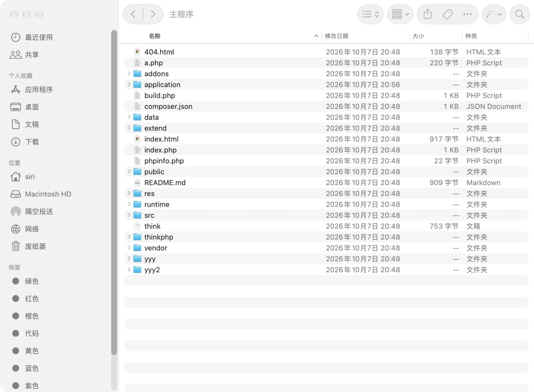Expand the thinkphp folder
Image resolution: width=534 pixels, height=392 pixels.
(x=129, y=237)
